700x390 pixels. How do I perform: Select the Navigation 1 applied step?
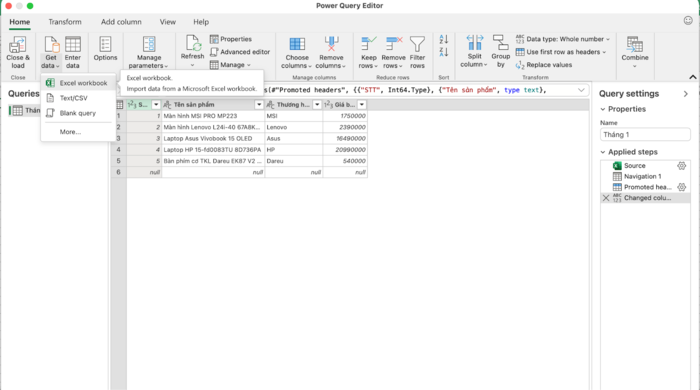[x=645, y=176]
